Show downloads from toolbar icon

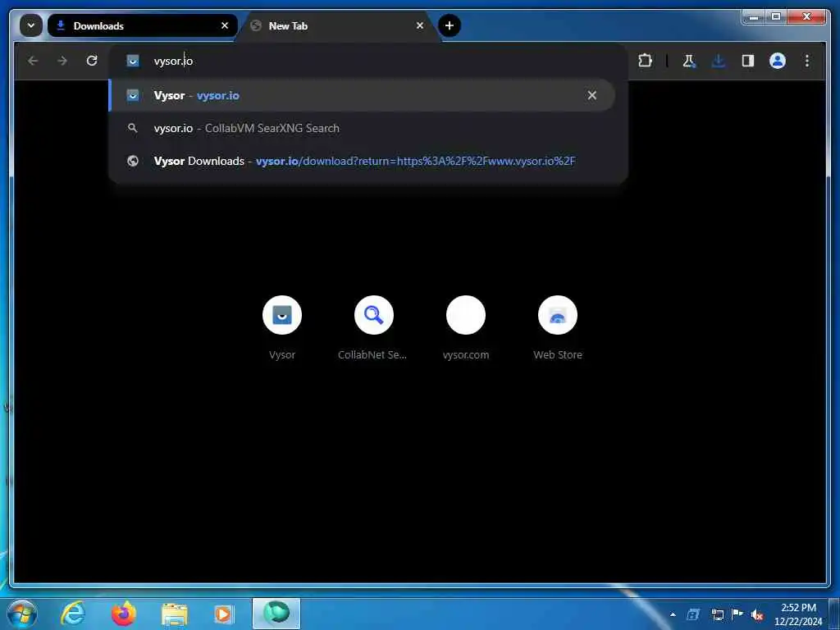pos(719,61)
